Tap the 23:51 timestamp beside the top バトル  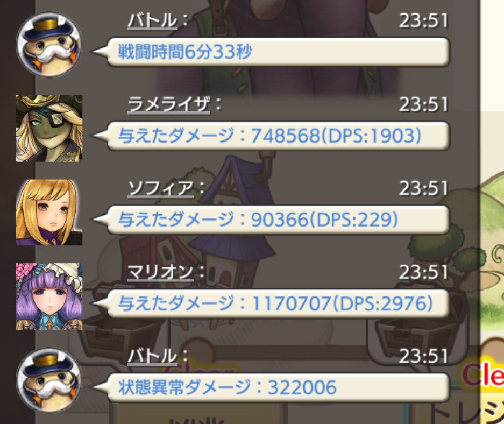click(x=423, y=21)
